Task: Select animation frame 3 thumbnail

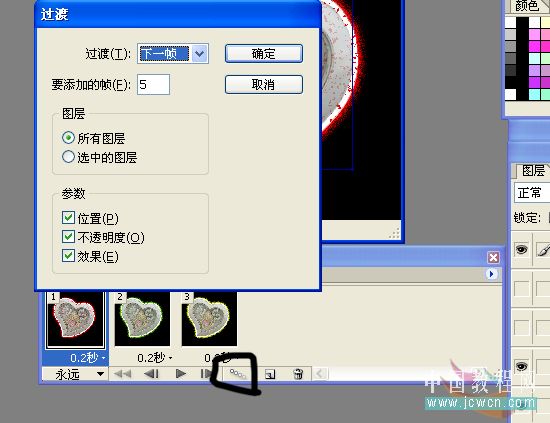Action: pos(209,319)
